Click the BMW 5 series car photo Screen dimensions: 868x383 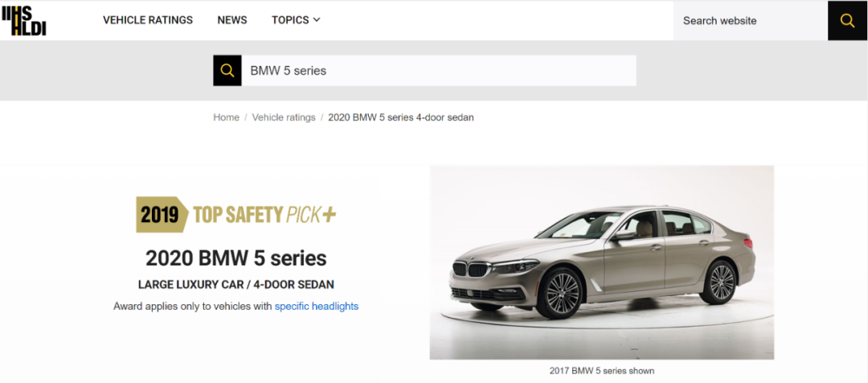[602, 262]
